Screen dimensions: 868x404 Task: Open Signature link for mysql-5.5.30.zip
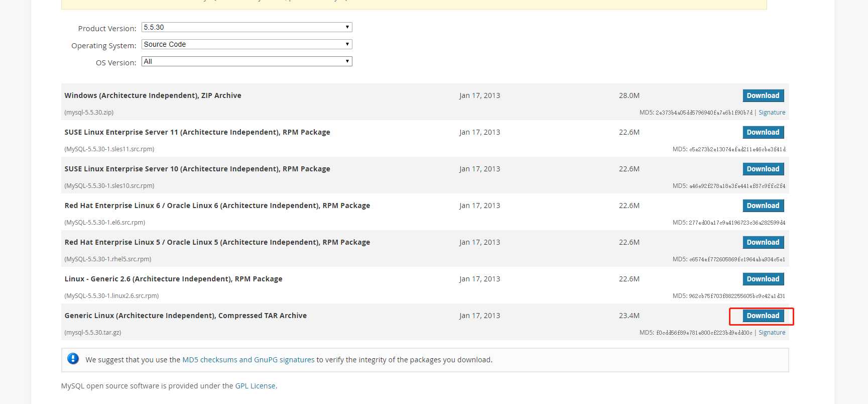(772, 113)
